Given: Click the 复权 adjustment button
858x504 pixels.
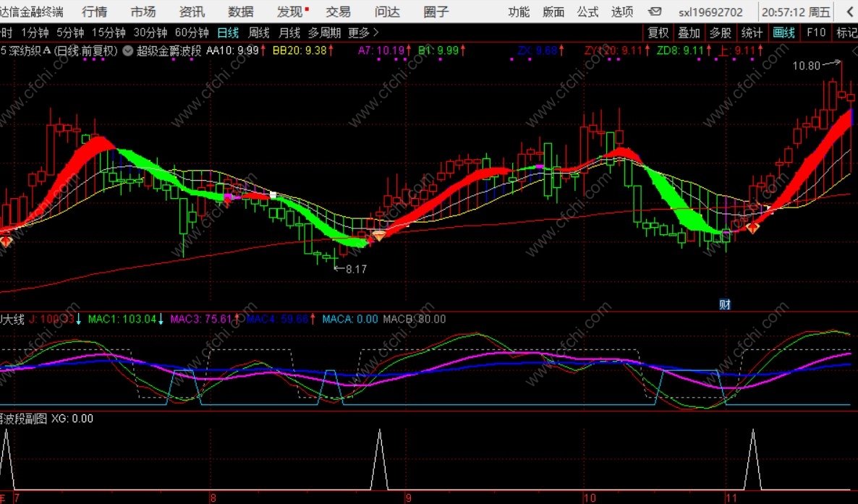Looking at the screenshot, I should [658, 33].
